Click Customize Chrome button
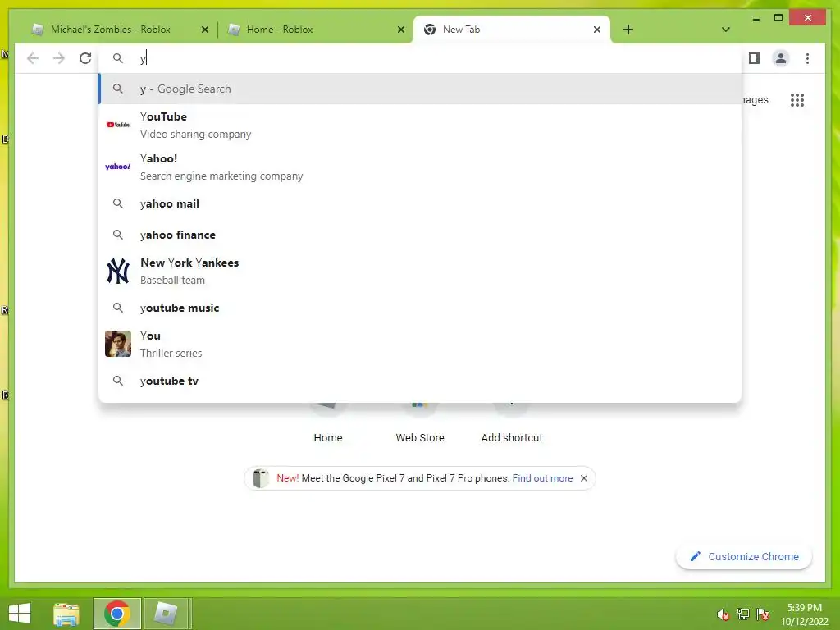Viewport: 840px width, 630px height. click(743, 557)
